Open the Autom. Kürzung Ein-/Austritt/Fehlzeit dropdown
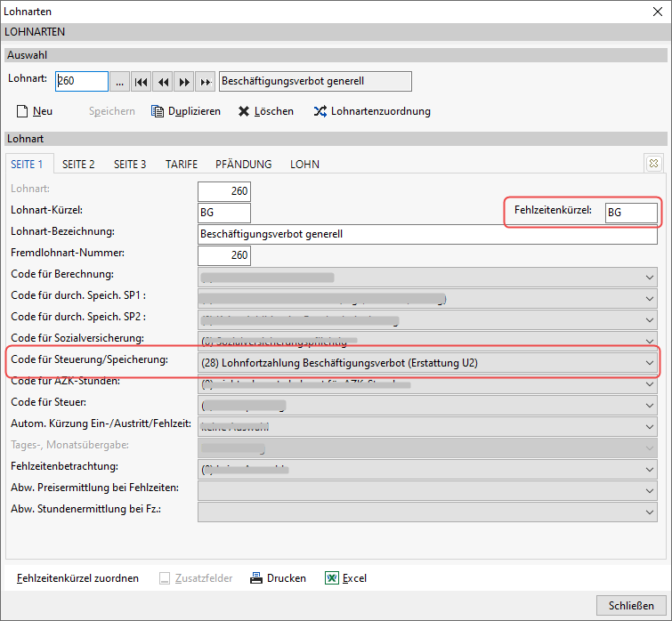This screenshot has height=621, width=672. (x=427, y=427)
